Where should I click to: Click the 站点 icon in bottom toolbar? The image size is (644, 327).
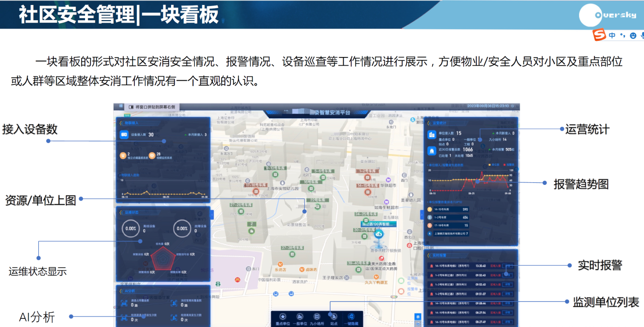click(334, 316)
